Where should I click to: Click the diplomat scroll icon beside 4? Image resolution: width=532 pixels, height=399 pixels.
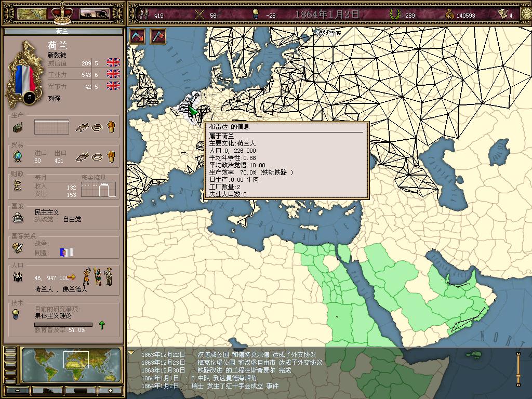pos(503,14)
